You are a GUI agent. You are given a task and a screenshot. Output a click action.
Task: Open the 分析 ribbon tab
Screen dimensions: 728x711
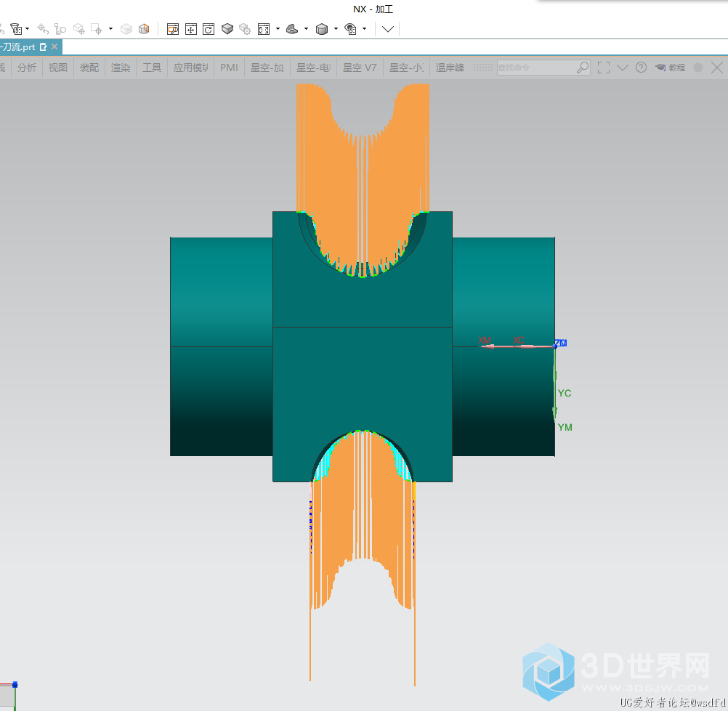pyautogui.click(x=26, y=68)
